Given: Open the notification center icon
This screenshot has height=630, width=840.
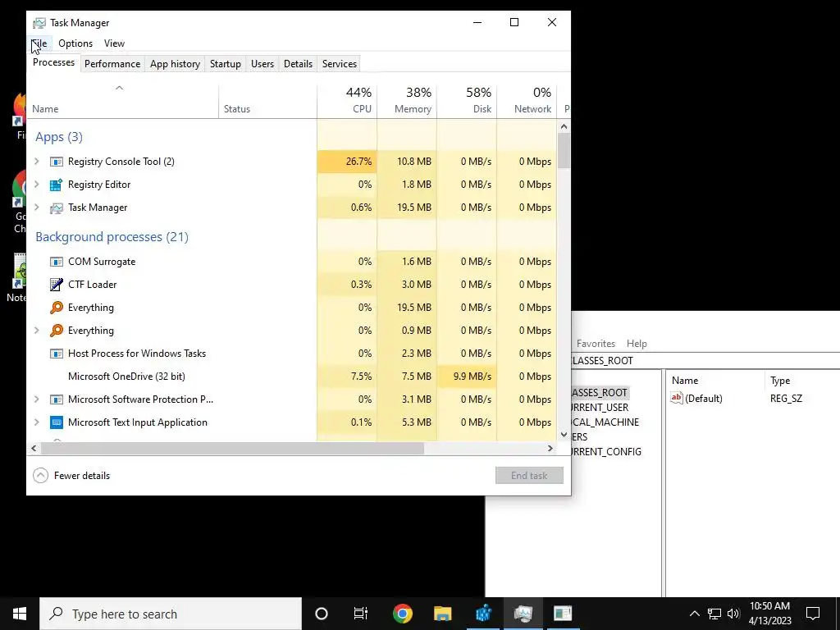Looking at the screenshot, I should [813, 614].
